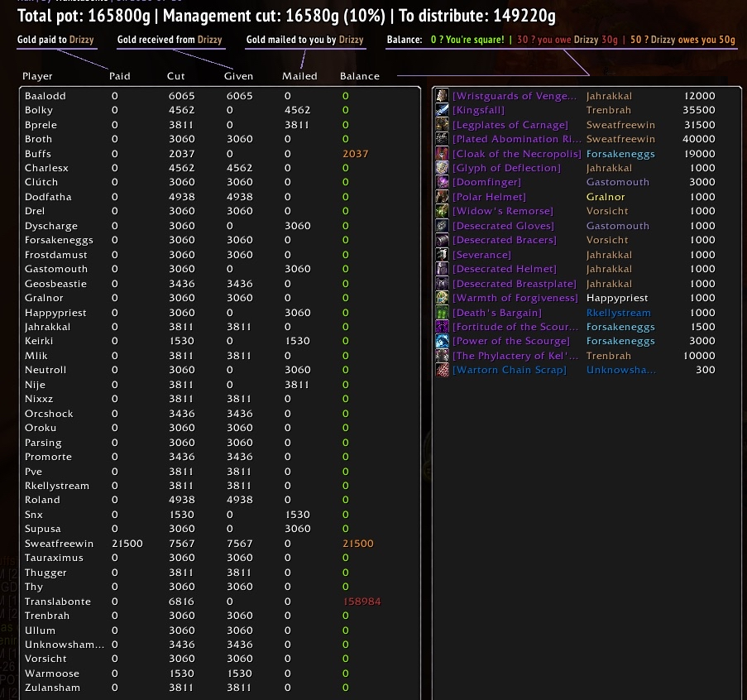The width and height of the screenshot is (747, 700).
Task: Click the 'Gold paid to Drizzy' legend label
Action: (55, 40)
